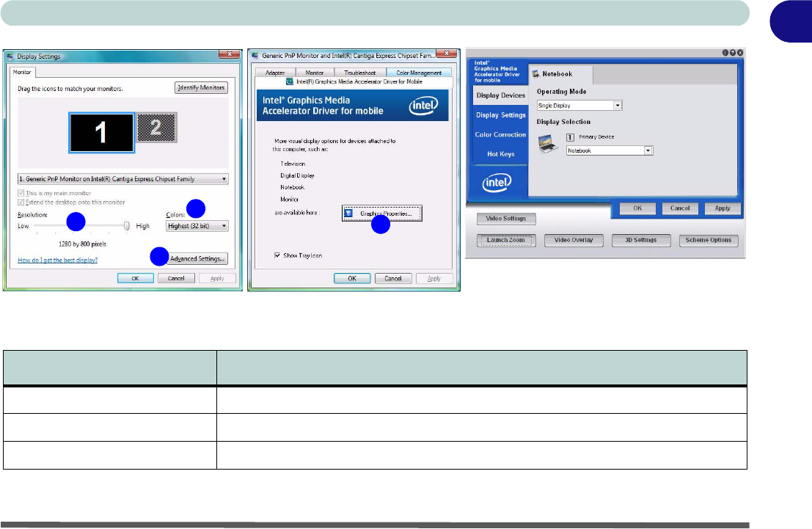Click Apply in Display Settings window
The image size is (812, 529).
[x=217, y=278]
